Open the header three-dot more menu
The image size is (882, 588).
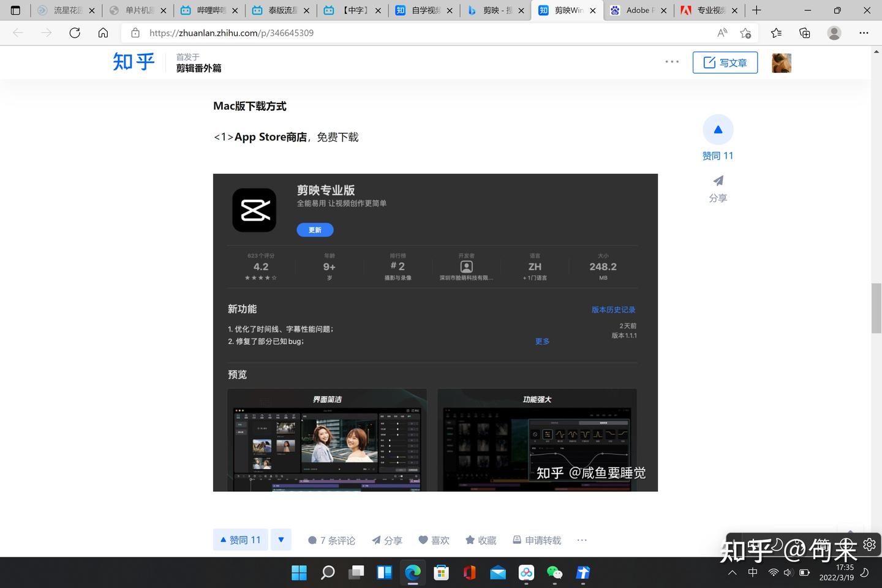tap(672, 62)
